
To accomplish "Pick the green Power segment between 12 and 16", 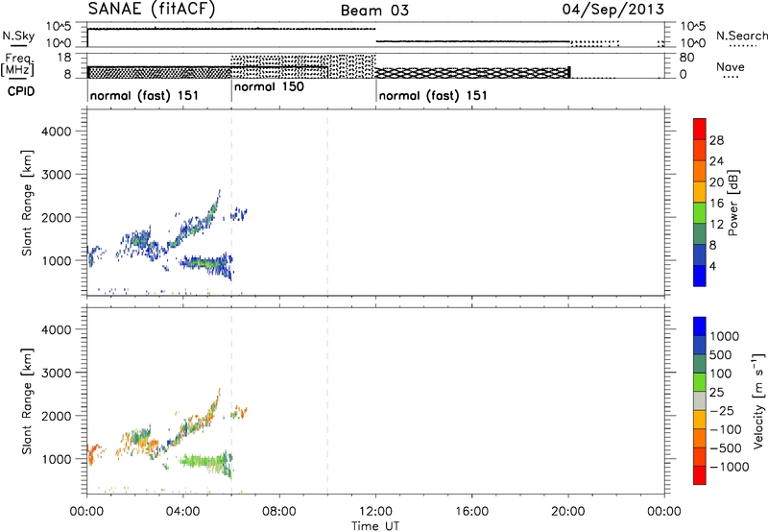I will coord(700,212).
